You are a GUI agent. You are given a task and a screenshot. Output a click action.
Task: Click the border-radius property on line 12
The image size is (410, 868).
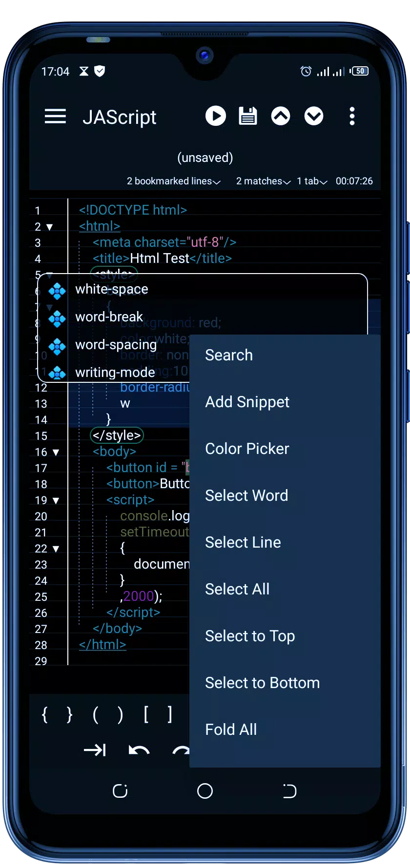click(x=155, y=388)
